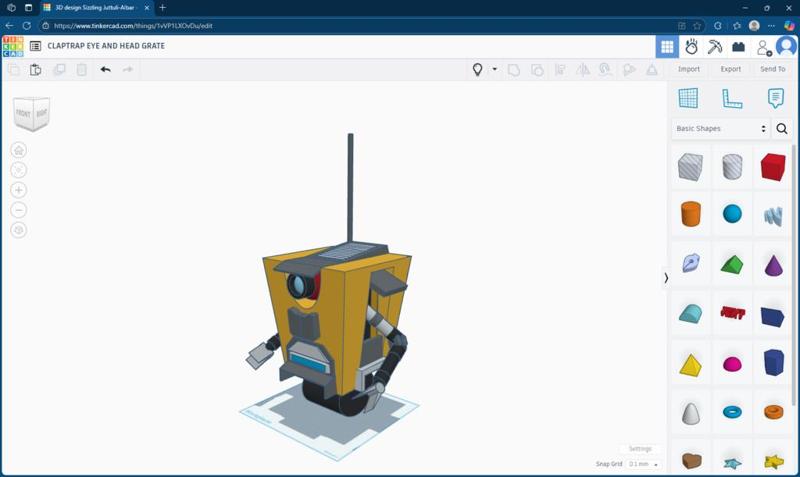Image resolution: width=800 pixels, height=477 pixels.
Task: Pick the blue Torus shape
Action: (x=732, y=411)
